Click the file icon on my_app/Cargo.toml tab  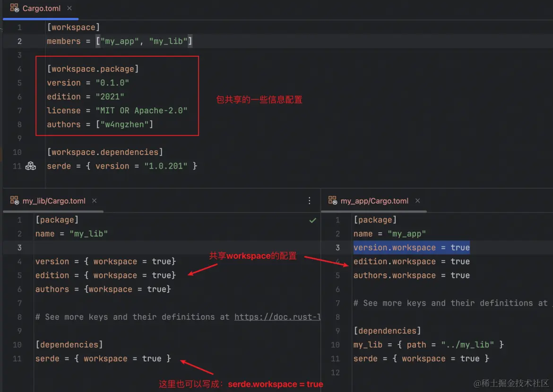click(x=333, y=201)
